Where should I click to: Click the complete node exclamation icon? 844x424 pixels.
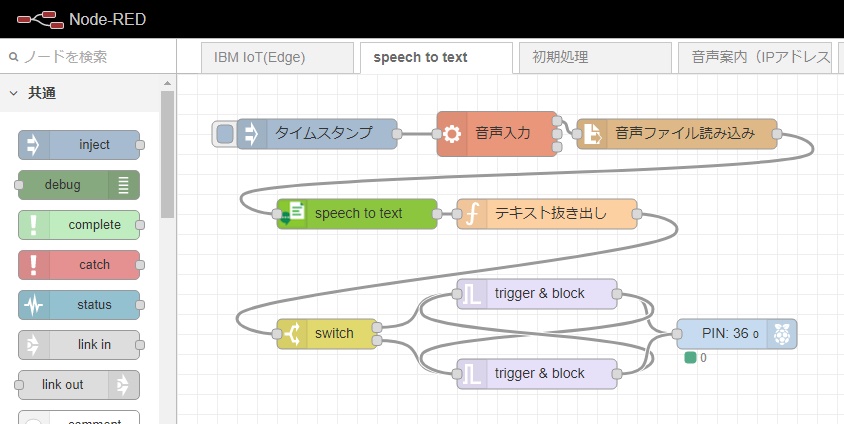click(x=33, y=225)
